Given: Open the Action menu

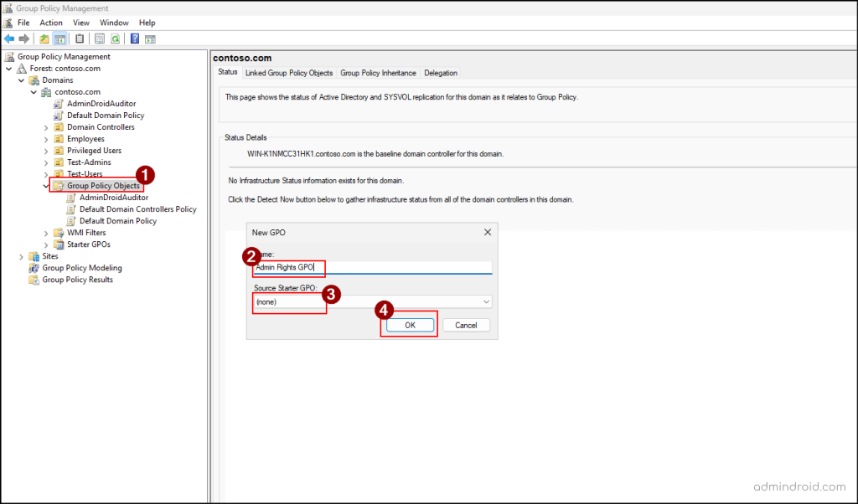Looking at the screenshot, I should (x=50, y=22).
